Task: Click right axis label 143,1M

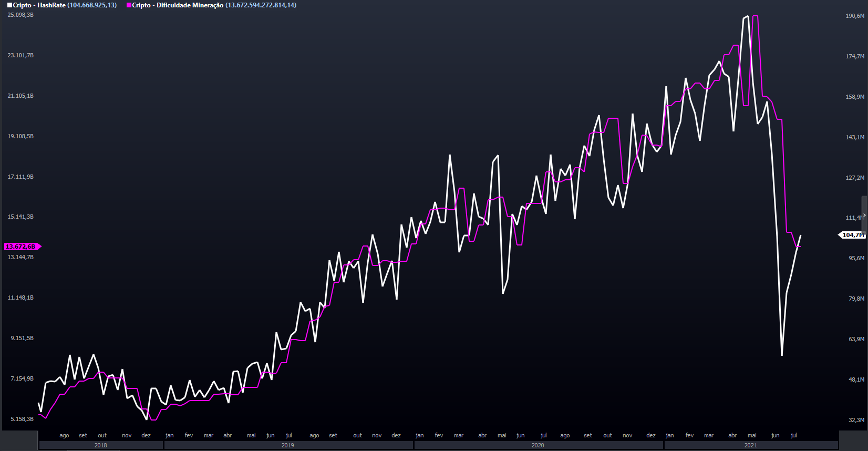Action: pos(855,137)
